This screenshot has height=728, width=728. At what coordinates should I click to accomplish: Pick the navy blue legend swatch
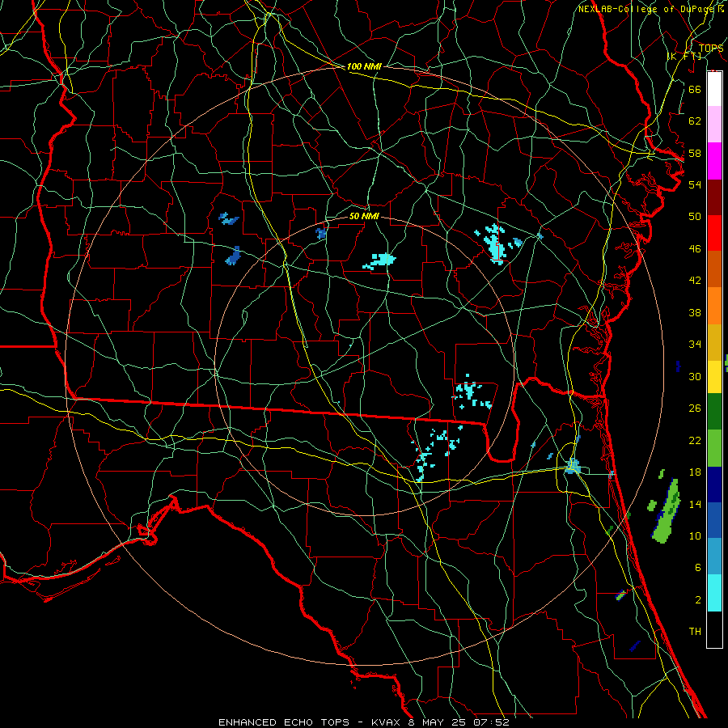[x=714, y=485]
